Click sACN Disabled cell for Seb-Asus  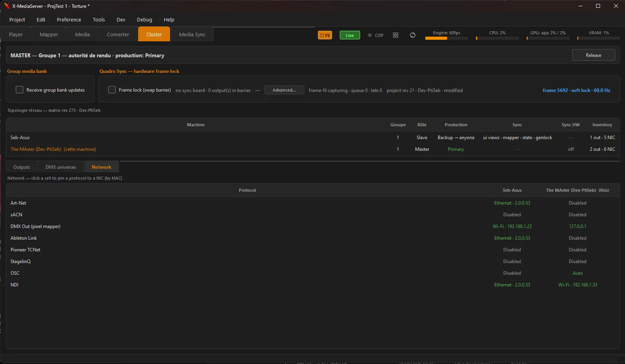[x=512, y=215]
